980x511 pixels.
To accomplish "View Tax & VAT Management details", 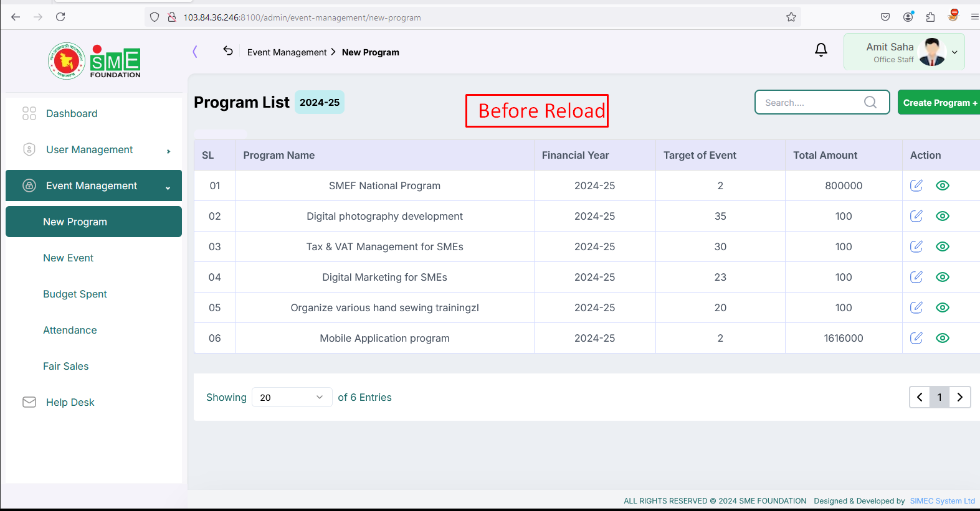I will [943, 246].
